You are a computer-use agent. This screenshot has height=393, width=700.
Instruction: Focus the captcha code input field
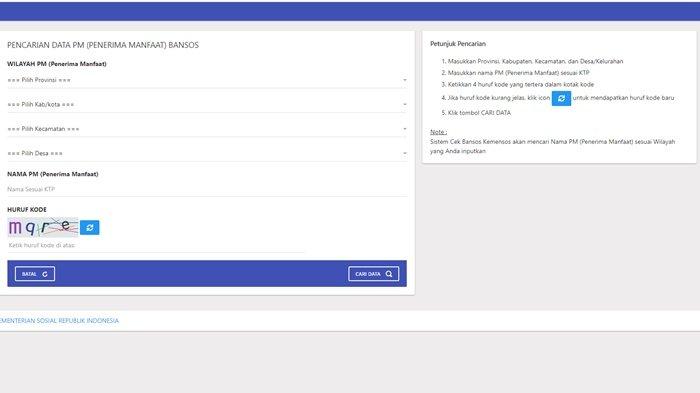156,246
